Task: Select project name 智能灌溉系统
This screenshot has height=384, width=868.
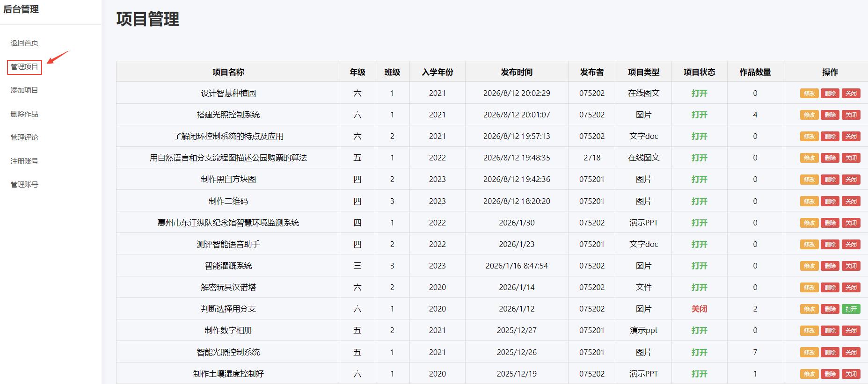Action: 228,266
